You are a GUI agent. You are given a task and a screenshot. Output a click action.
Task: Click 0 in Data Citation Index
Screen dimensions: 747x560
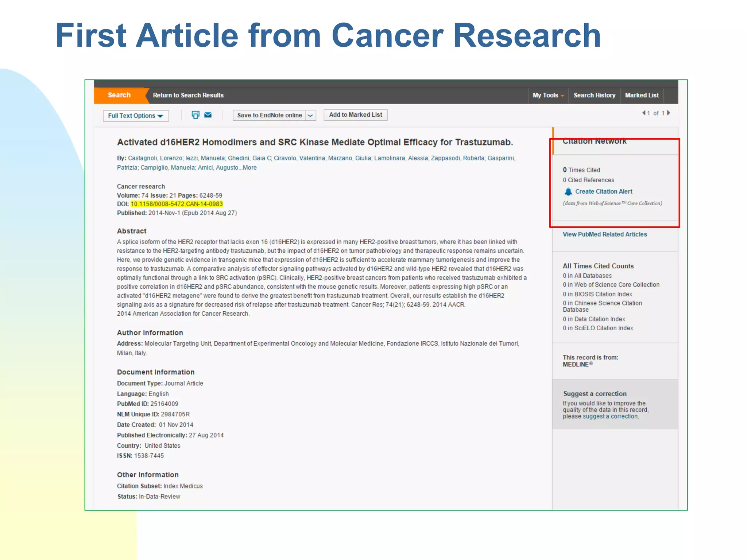coord(594,319)
